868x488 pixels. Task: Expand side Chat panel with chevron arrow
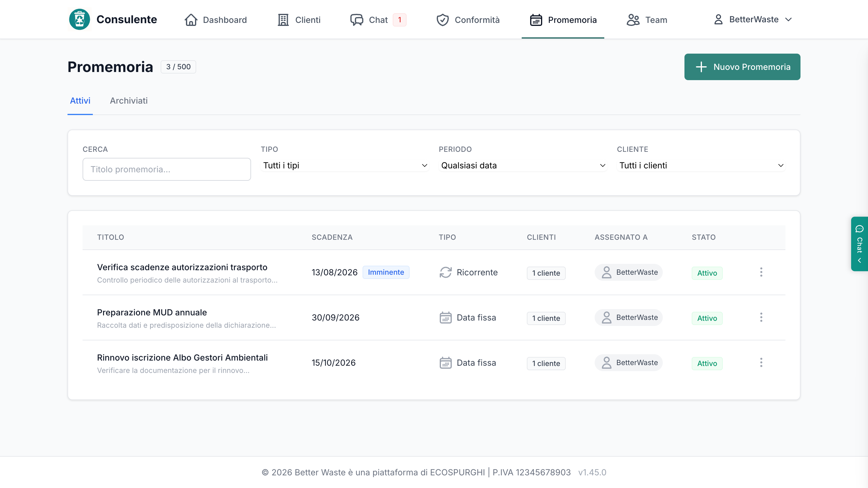point(859,260)
